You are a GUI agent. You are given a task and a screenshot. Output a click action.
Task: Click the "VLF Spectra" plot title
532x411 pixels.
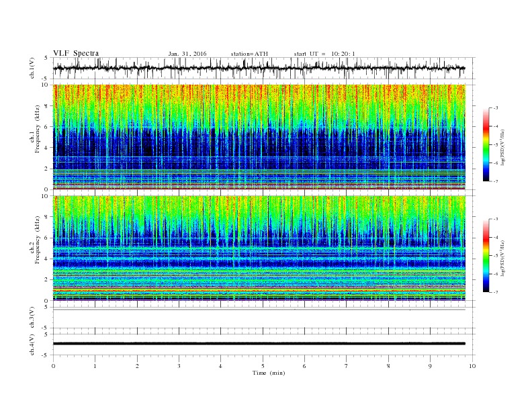coord(76,53)
